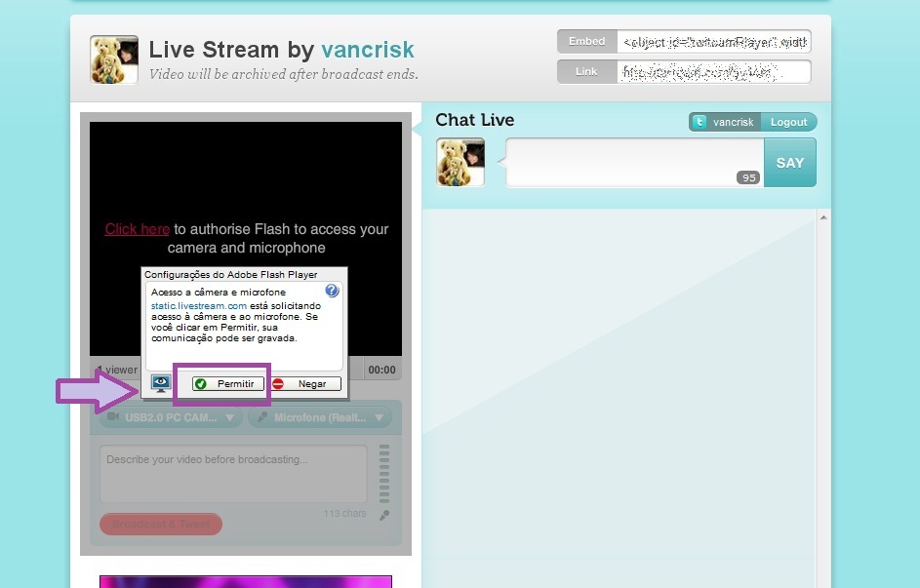Click the Logout button

tap(788, 122)
